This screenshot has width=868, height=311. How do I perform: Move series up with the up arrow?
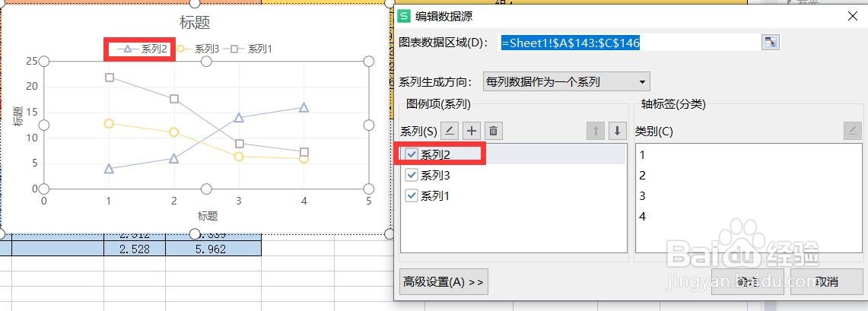point(596,131)
